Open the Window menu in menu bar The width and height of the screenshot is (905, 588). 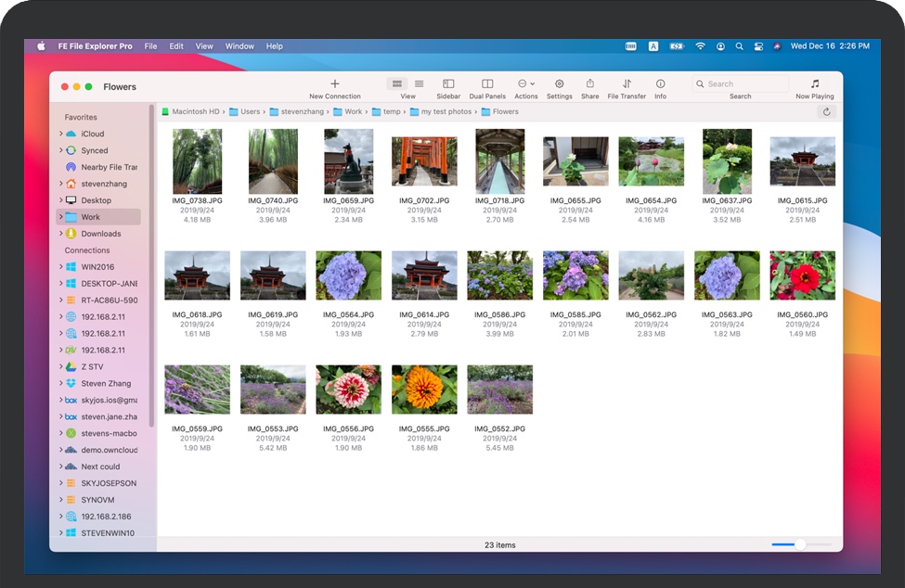click(x=239, y=46)
